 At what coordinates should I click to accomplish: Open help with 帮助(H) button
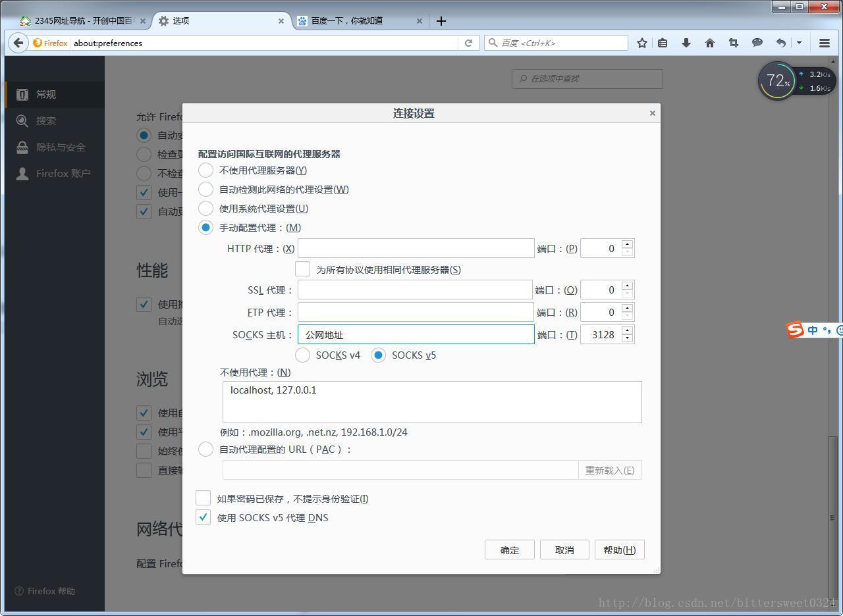tap(619, 550)
